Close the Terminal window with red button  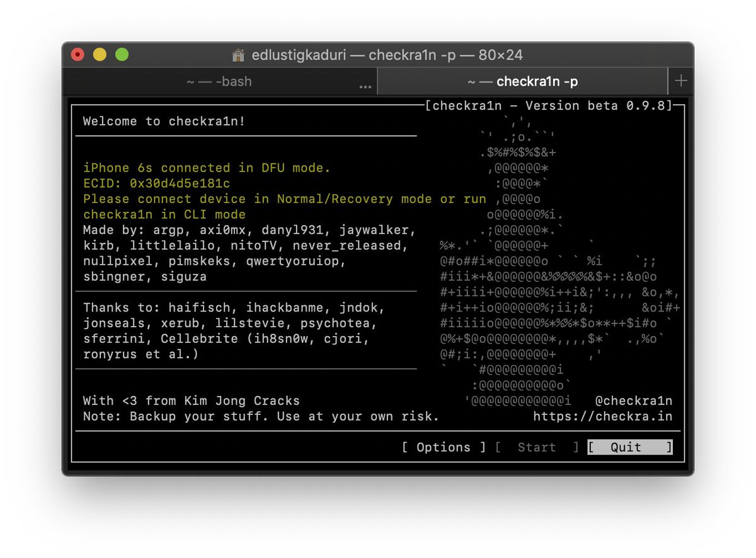pyautogui.click(x=78, y=55)
